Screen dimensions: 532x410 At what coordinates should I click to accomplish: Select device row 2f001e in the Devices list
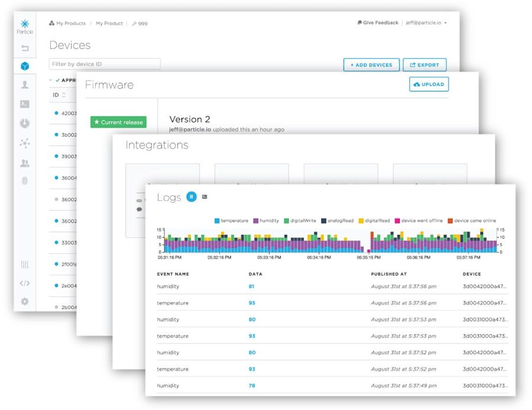pos(63,264)
